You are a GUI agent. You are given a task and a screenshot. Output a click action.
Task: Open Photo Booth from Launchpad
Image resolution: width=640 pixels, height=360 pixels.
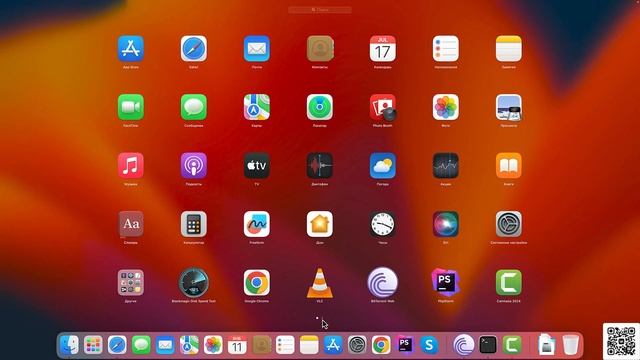pos(383,107)
